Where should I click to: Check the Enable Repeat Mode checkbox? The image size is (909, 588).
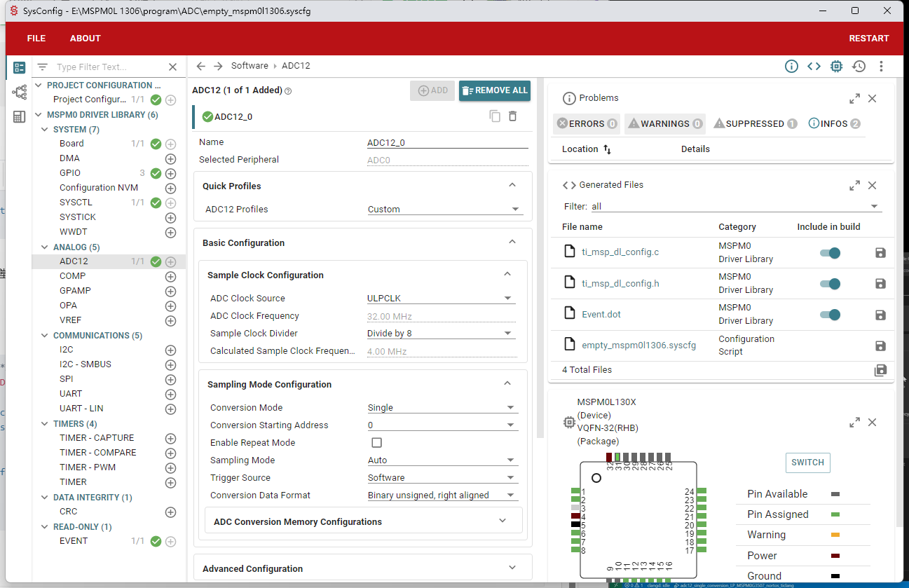click(x=376, y=443)
